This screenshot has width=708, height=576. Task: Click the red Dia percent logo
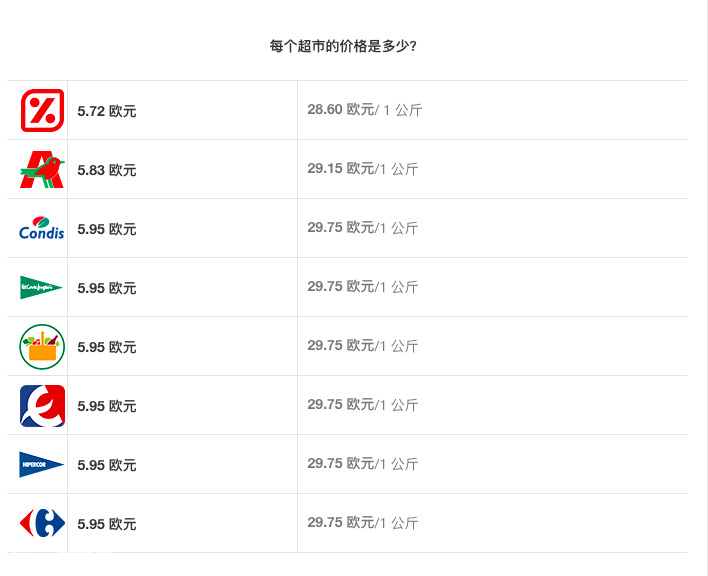42,110
